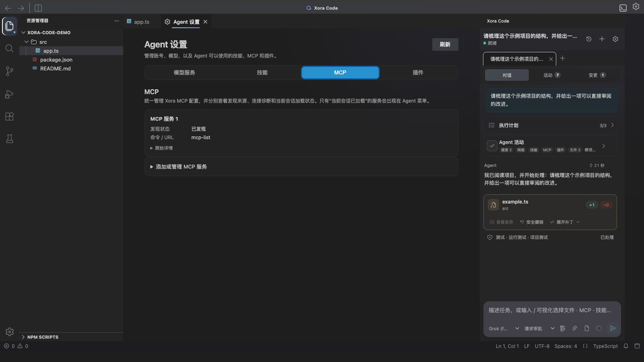This screenshot has width=644, height=362.
Task: Click Spaces: 4 in the status bar
Action: 566,346
